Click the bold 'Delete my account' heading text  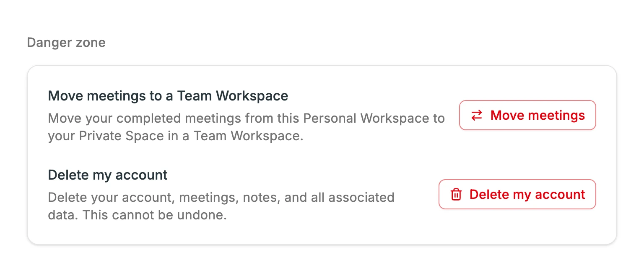click(x=108, y=175)
